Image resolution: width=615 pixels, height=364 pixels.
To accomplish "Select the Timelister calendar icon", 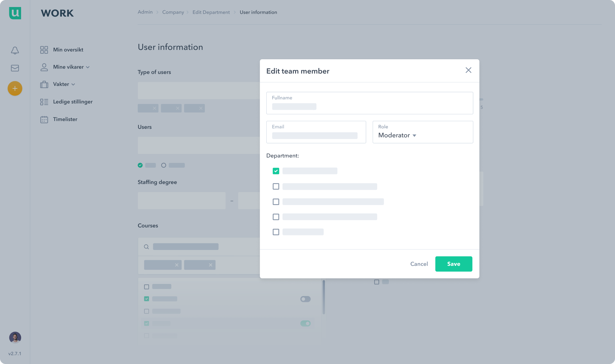I will [x=44, y=119].
